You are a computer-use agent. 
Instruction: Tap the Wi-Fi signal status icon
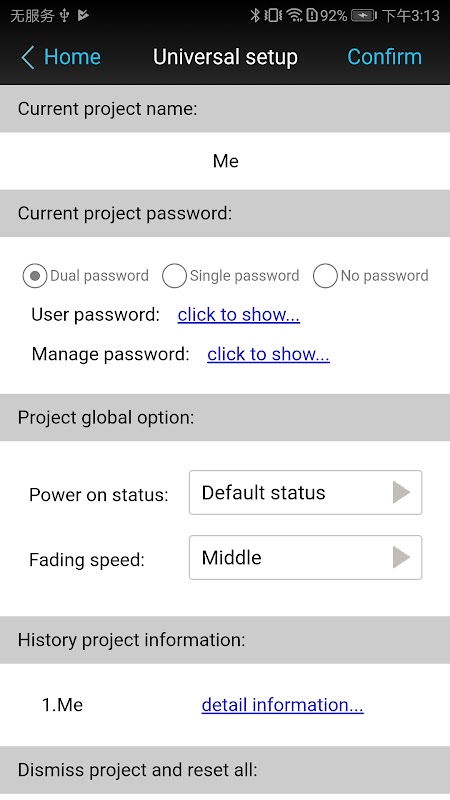point(295,15)
